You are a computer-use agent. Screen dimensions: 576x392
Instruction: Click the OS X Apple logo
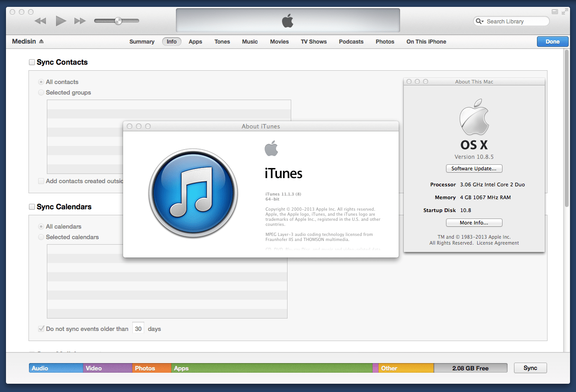[x=474, y=117]
